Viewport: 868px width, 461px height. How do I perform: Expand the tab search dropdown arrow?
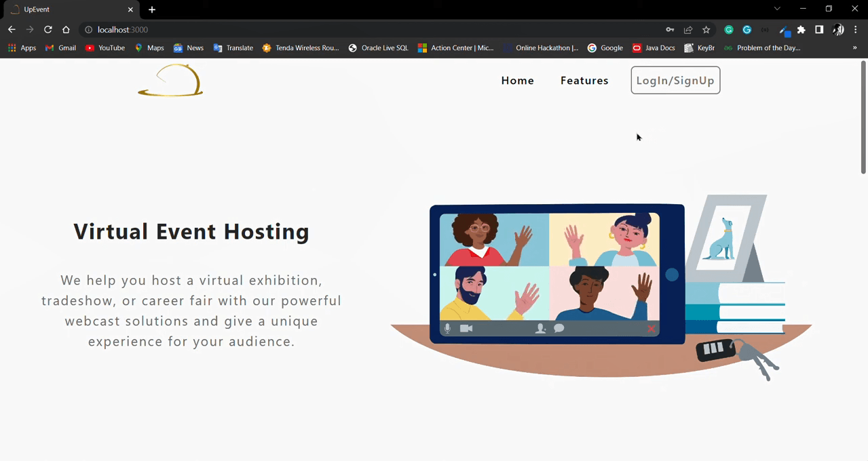(777, 9)
